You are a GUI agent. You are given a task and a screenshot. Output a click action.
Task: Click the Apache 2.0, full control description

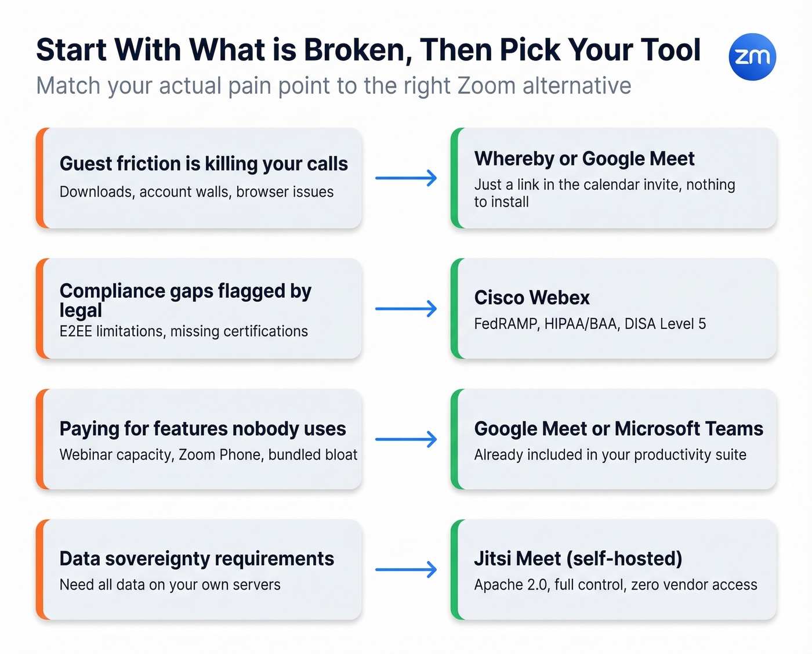coord(615,585)
